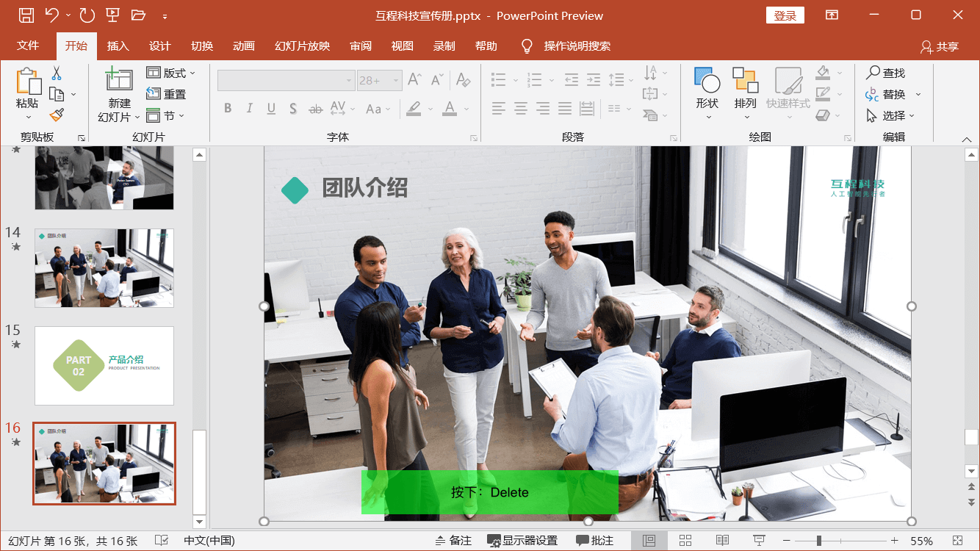Open the font name combo box

[x=287, y=80]
